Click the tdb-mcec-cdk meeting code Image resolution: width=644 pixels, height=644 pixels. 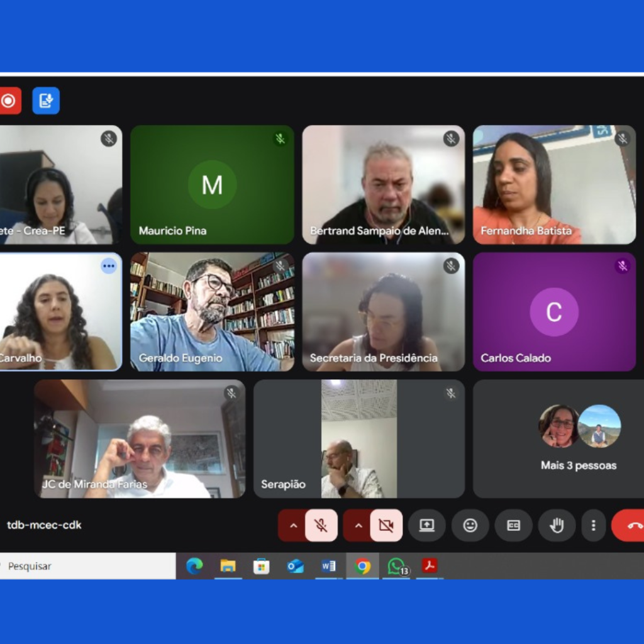click(x=44, y=525)
